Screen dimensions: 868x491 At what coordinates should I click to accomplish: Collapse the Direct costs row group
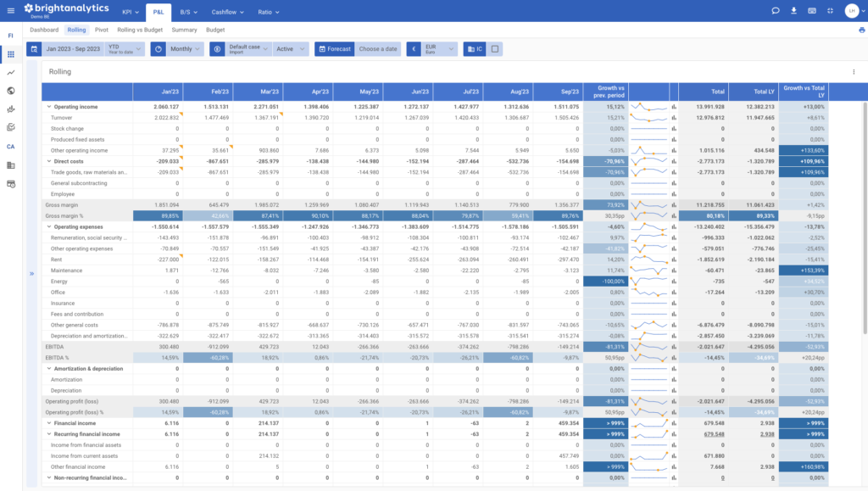tap(48, 161)
